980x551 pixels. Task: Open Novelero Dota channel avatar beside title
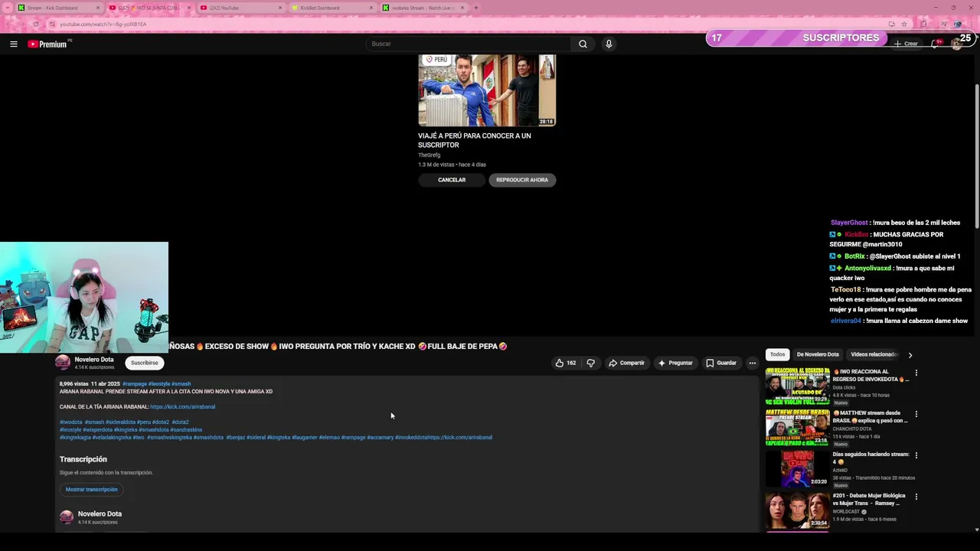pos(63,363)
